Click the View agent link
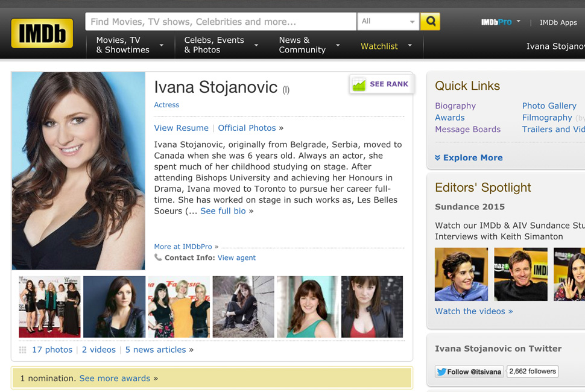This screenshot has width=585, height=392. [x=236, y=258]
